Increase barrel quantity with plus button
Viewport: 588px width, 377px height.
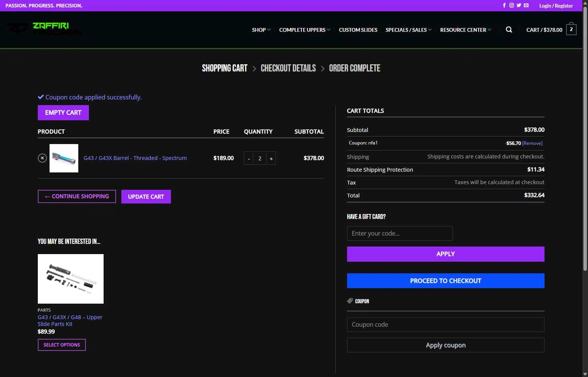click(x=271, y=158)
